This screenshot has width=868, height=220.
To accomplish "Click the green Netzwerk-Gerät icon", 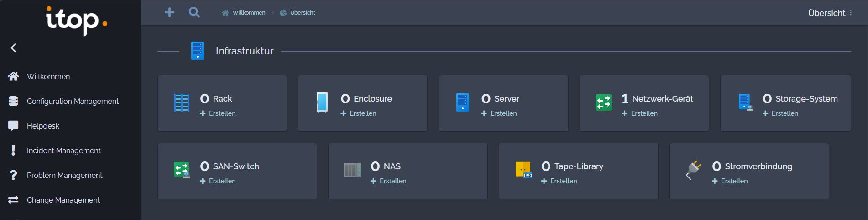I will pyautogui.click(x=603, y=103).
